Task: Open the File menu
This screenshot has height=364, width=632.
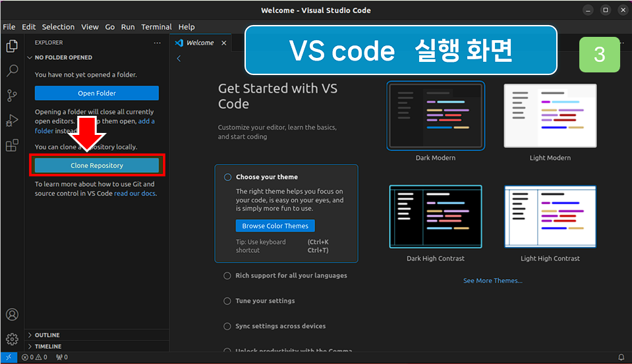Action: tap(9, 27)
